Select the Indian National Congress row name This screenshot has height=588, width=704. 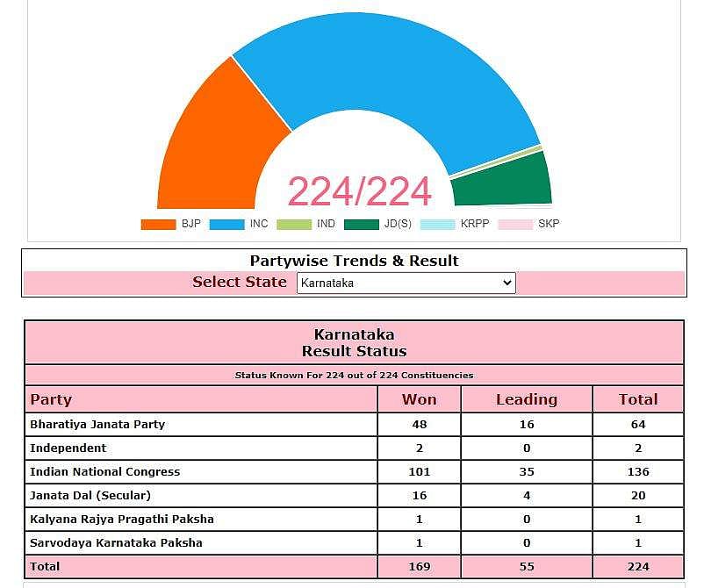[104, 471]
